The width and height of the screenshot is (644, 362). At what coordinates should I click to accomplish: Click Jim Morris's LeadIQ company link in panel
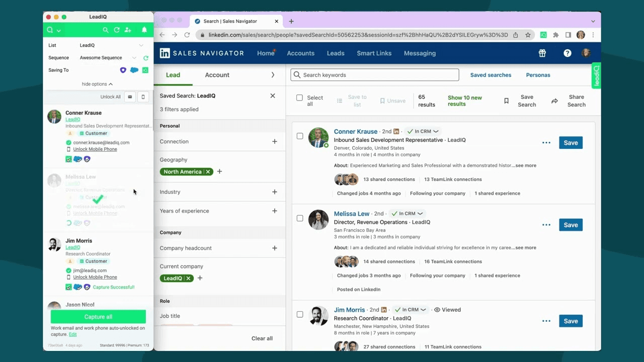73,247
